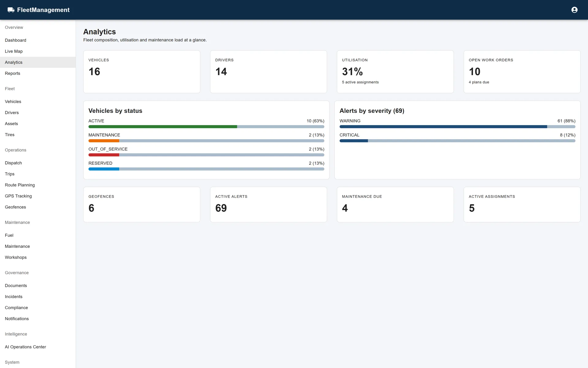Go to Dashboard in the sidebar
This screenshot has width=588, height=368.
[38, 40]
